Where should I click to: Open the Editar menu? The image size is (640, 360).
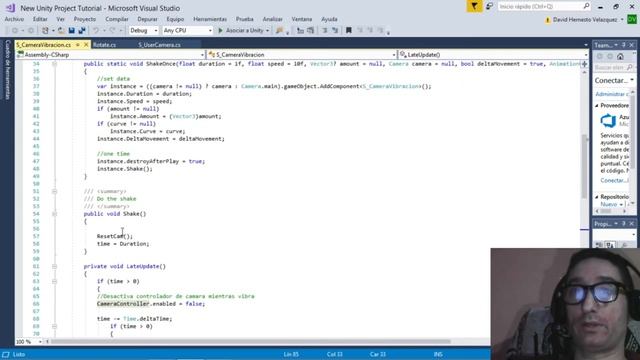(x=40, y=19)
